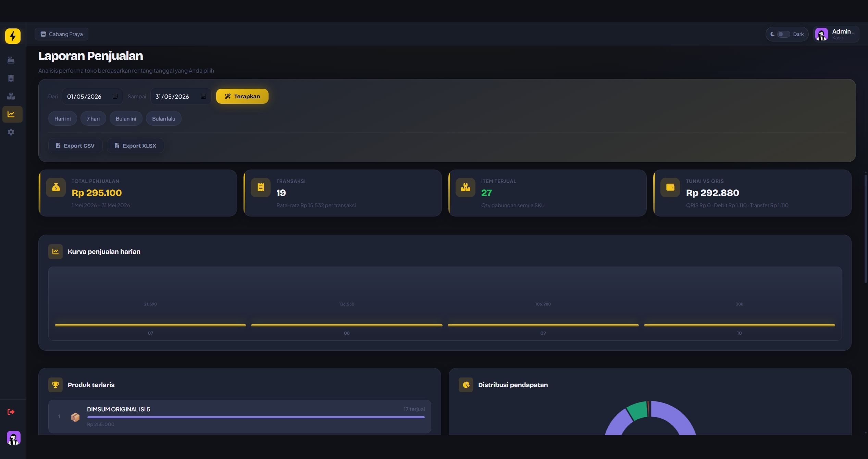Click the 21.590 value above bar 07

pyautogui.click(x=150, y=304)
